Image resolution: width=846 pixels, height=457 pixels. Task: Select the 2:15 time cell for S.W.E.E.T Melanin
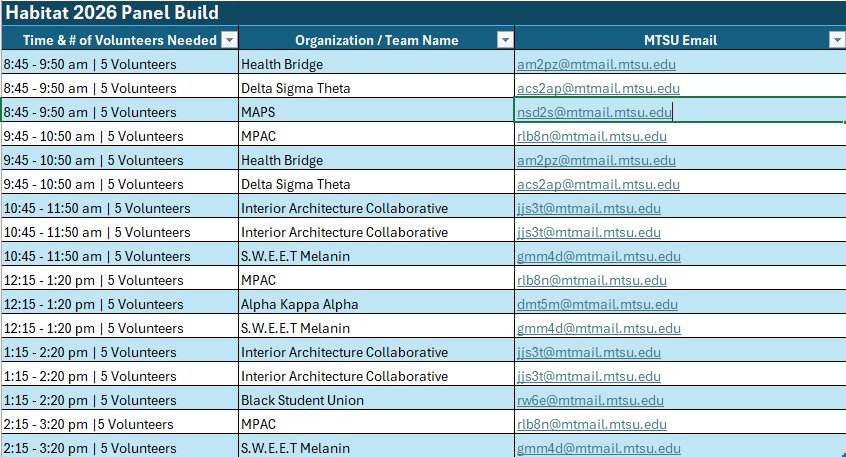pos(120,447)
